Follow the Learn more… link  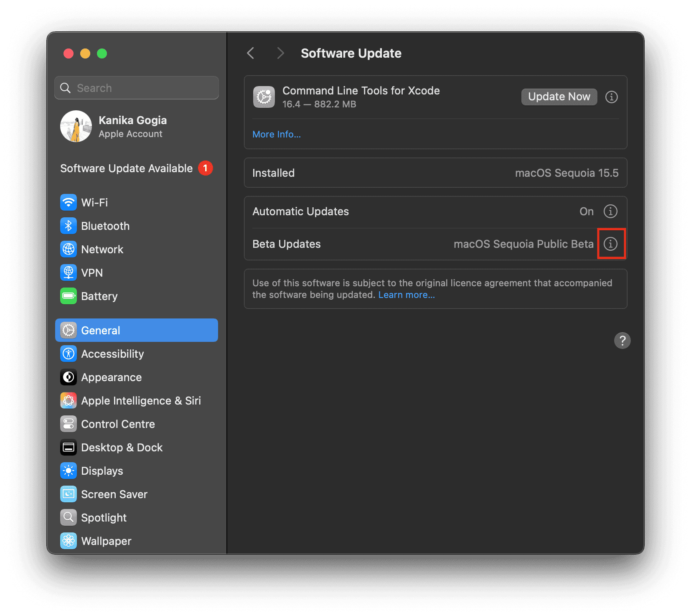click(406, 295)
